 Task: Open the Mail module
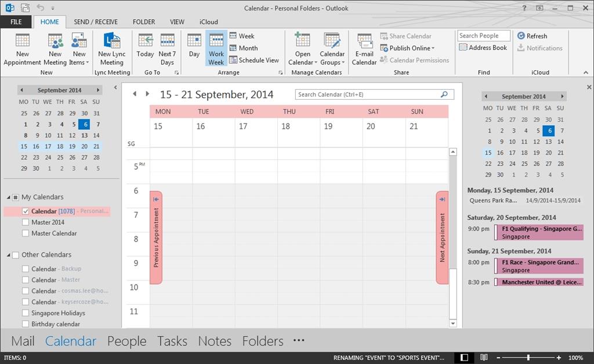(23, 341)
